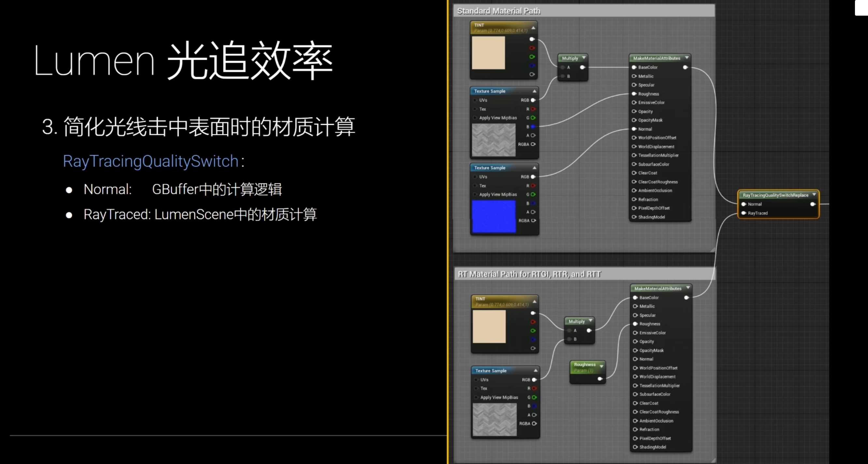Click ShadingModel pin in top MakeMaterialAttributes
Viewport: 868px width, 464px height.
[x=634, y=217]
